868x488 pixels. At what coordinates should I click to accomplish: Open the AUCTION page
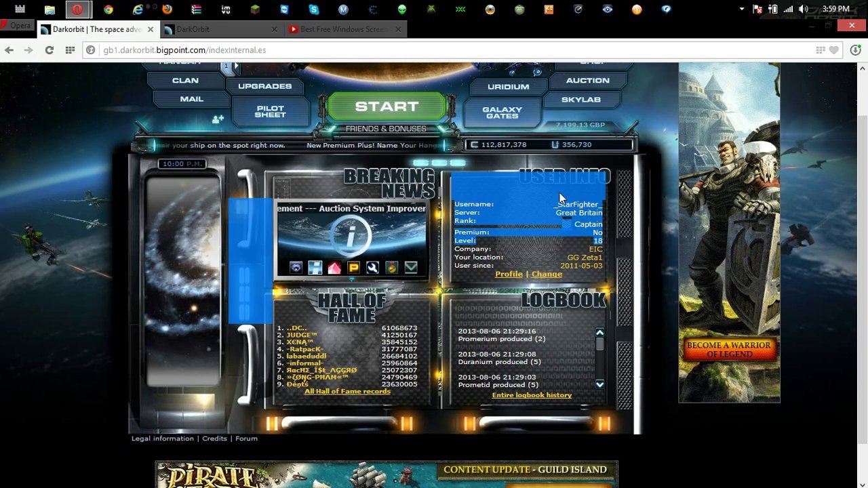[587, 80]
